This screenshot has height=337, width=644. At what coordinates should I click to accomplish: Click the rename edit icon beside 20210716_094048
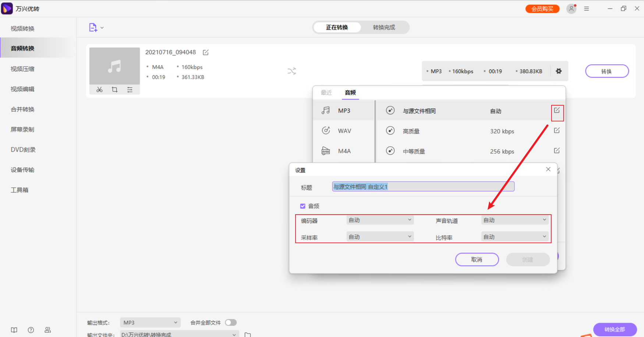point(206,53)
